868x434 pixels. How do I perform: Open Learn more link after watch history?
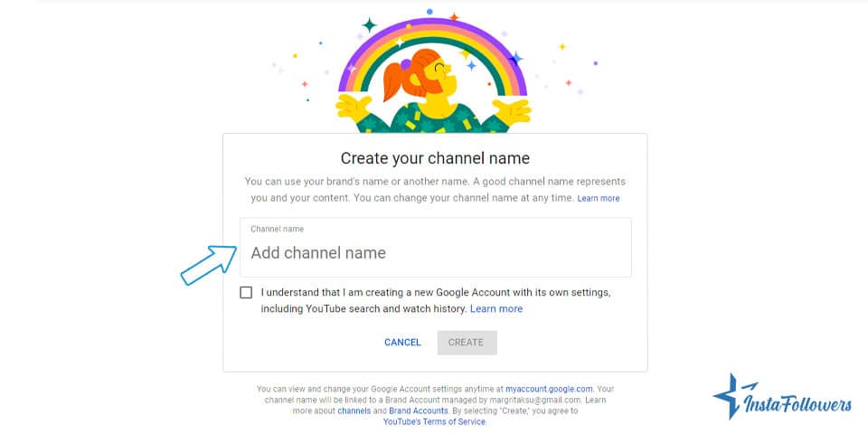point(495,309)
